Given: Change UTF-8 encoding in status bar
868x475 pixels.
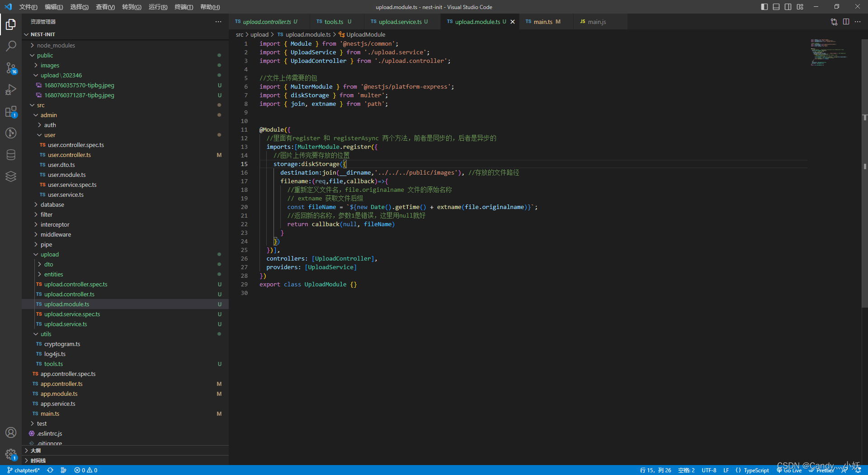Looking at the screenshot, I should [709, 470].
